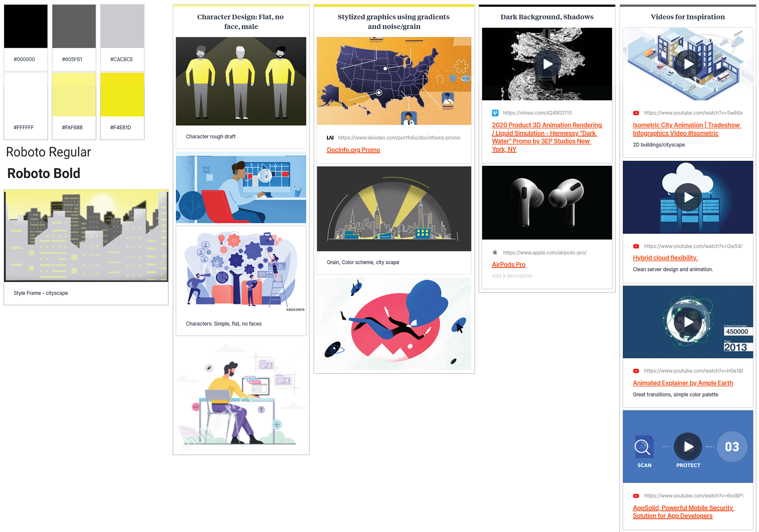Open the AirPods Pro link
The image size is (759, 532).
508,265
